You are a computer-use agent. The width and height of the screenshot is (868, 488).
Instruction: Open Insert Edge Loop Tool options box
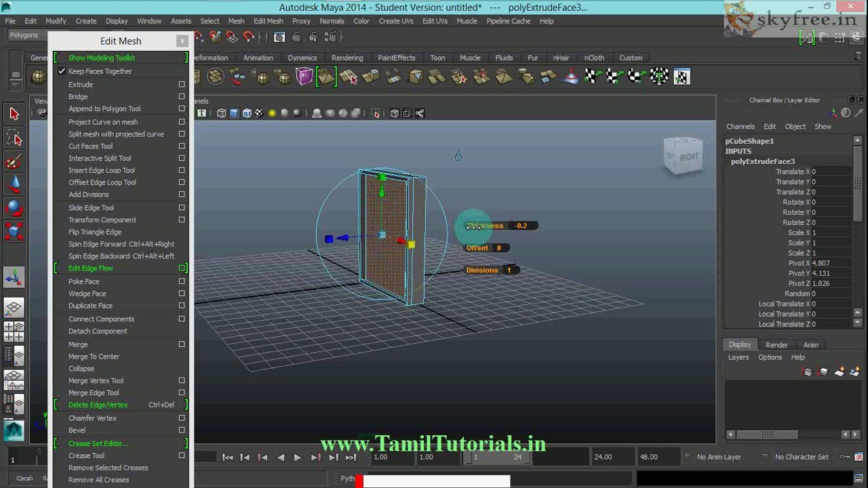point(182,171)
